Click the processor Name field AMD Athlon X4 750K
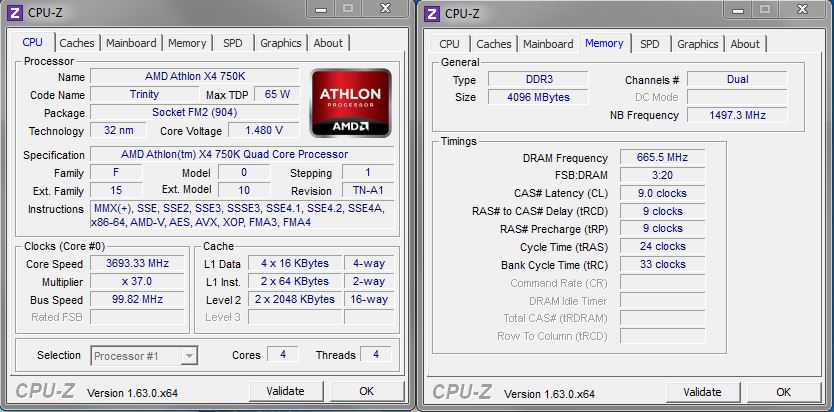The height and width of the screenshot is (412, 834). (x=195, y=77)
